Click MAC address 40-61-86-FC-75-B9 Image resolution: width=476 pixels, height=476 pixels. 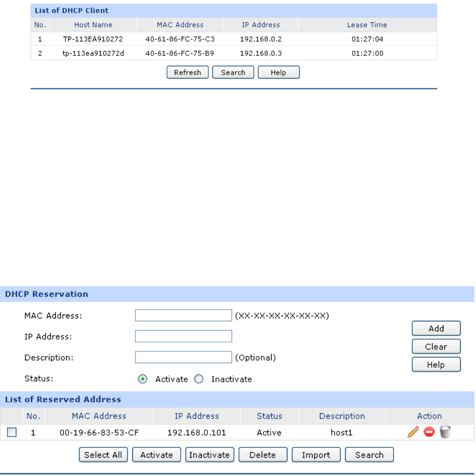pos(180,53)
